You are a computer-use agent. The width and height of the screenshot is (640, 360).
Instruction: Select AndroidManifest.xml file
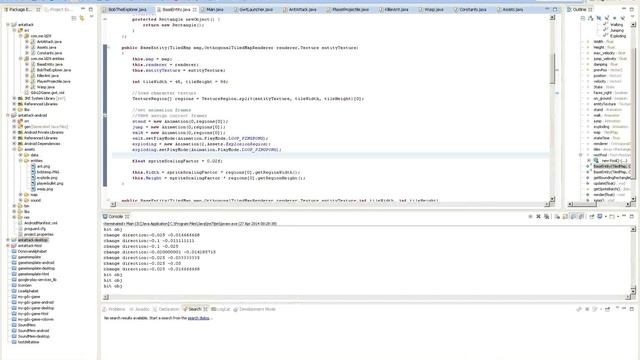pyautogui.click(x=40, y=223)
